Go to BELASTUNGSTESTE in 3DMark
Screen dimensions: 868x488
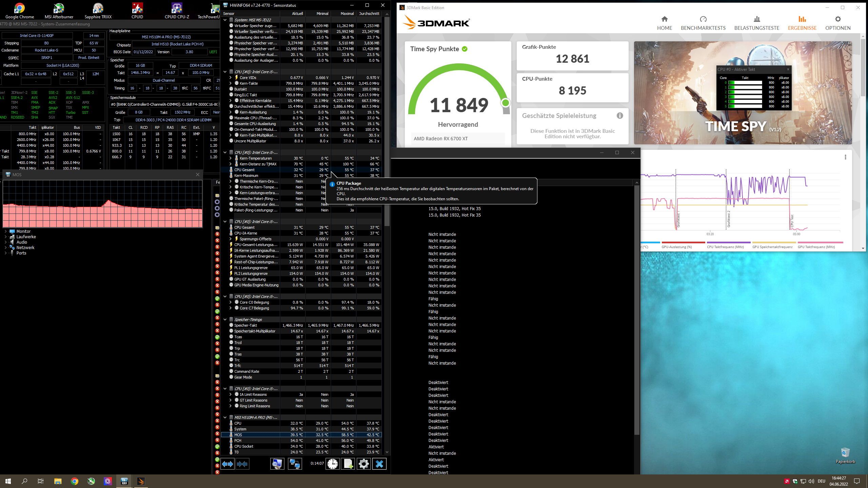pyautogui.click(x=756, y=23)
